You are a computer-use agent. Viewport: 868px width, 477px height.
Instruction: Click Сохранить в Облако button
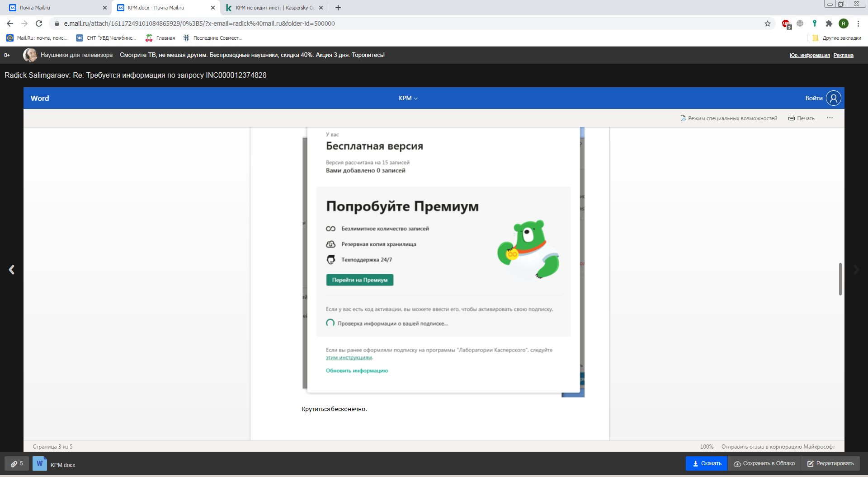(x=764, y=463)
